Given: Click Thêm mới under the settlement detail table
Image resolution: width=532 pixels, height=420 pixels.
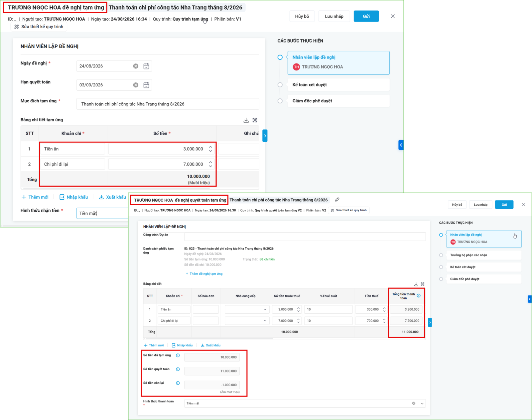Looking at the screenshot, I should coord(154,345).
